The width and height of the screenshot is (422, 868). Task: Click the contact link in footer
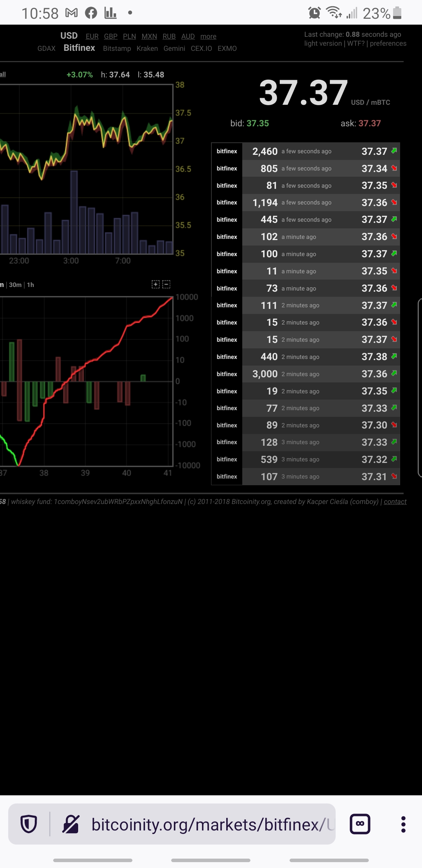click(x=395, y=502)
